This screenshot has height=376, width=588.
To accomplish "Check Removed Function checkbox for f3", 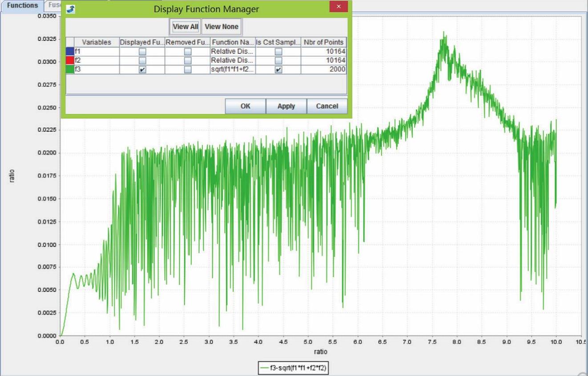I will (188, 70).
